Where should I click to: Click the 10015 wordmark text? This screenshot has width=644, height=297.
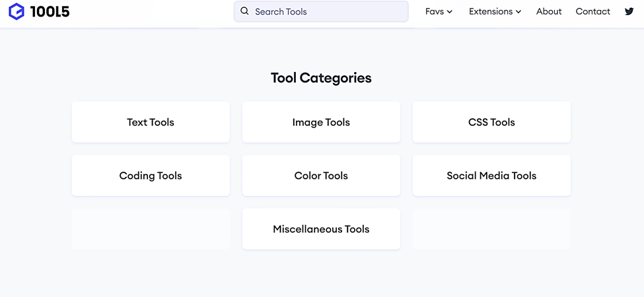coord(50,11)
